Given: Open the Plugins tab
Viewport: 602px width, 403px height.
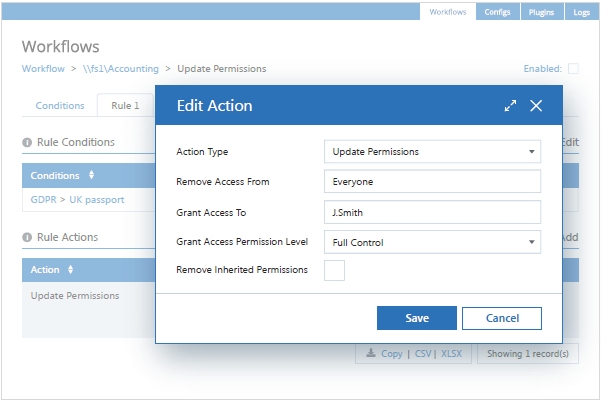Looking at the screenshot, I should [x=541, y=12].
